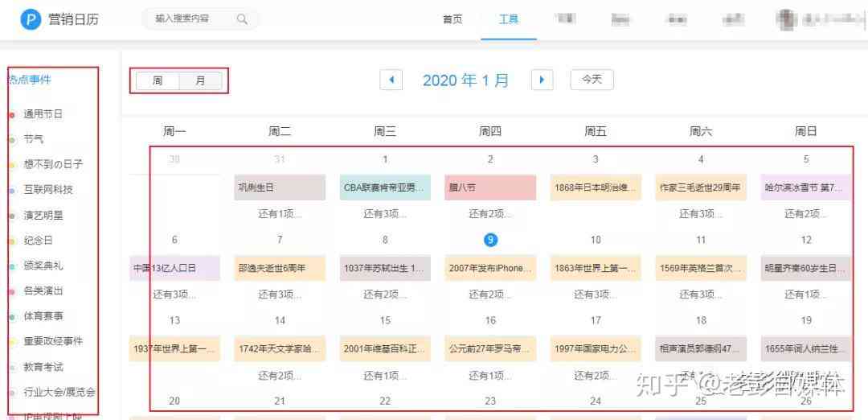Click the blue P logo icon
Viewport: 868px width, 420px height.
(x=31, y=19)
